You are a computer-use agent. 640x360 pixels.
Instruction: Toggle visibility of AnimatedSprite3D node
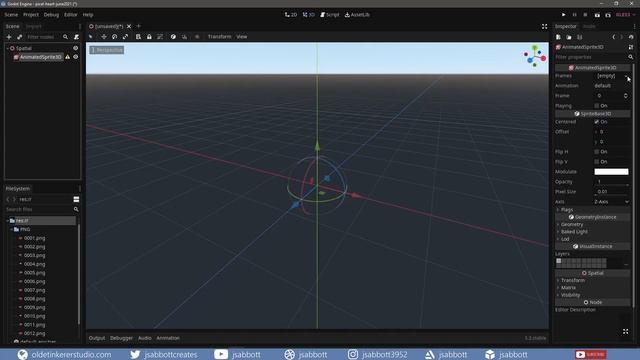[76, 57]
